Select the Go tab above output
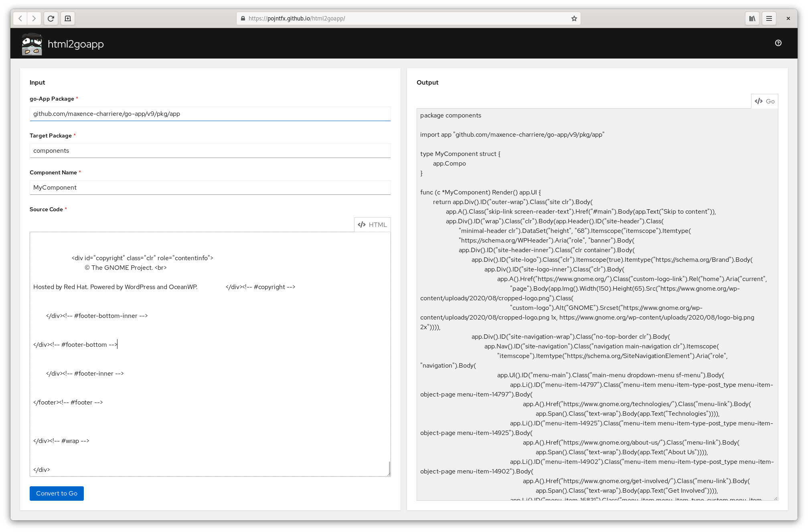Screen dimensions: 808x532 coord(764,101)
